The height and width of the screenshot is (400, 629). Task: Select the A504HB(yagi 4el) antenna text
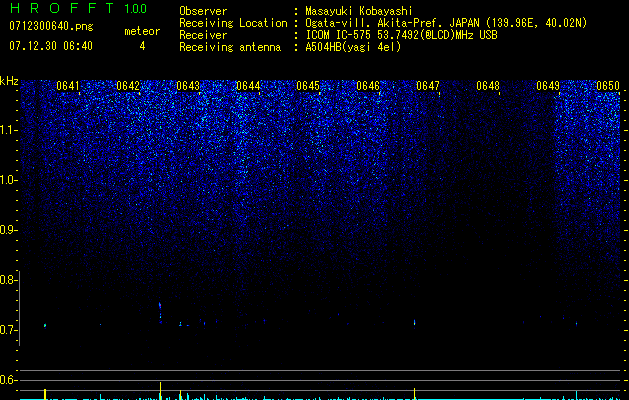click(353, 47)
